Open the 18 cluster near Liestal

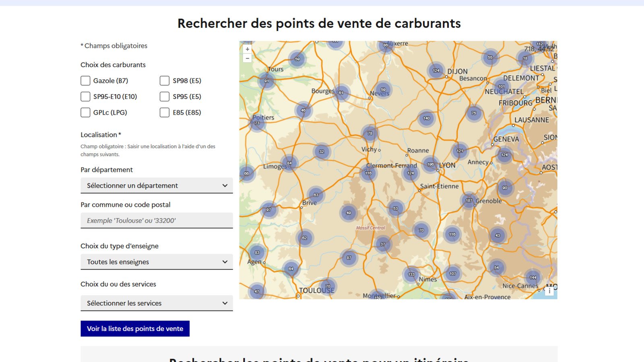525,58
